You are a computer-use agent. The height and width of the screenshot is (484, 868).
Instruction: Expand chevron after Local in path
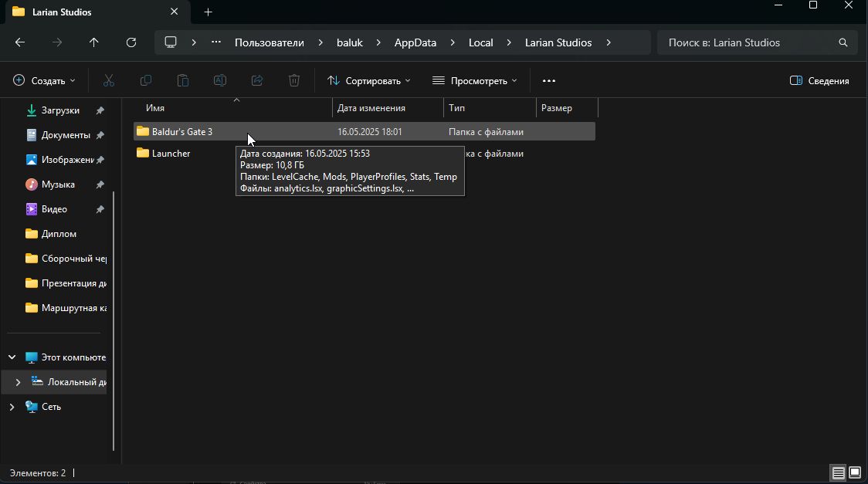509,42
